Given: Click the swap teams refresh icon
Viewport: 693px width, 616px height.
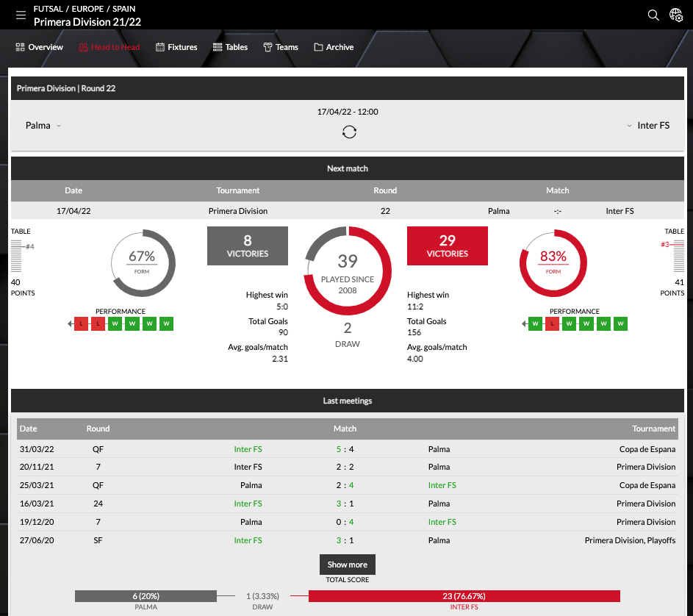Looking at the screenshot, I should 349,132.
